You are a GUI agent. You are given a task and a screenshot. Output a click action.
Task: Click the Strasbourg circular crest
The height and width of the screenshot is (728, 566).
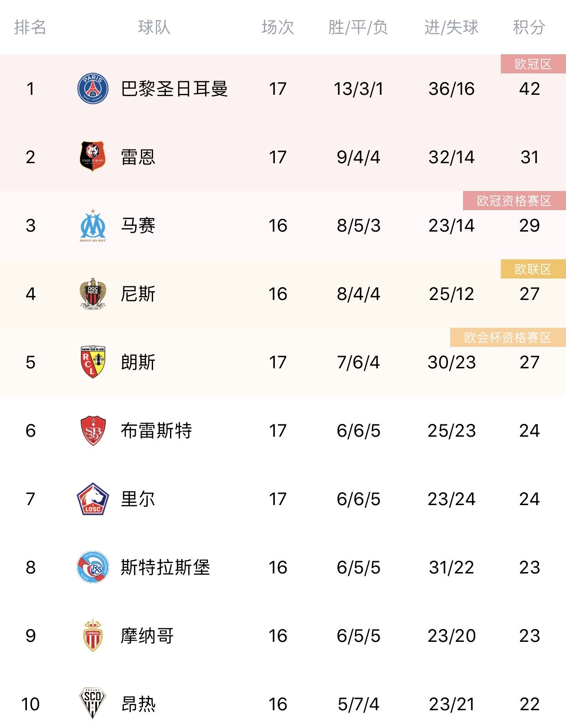pos(93,567)
